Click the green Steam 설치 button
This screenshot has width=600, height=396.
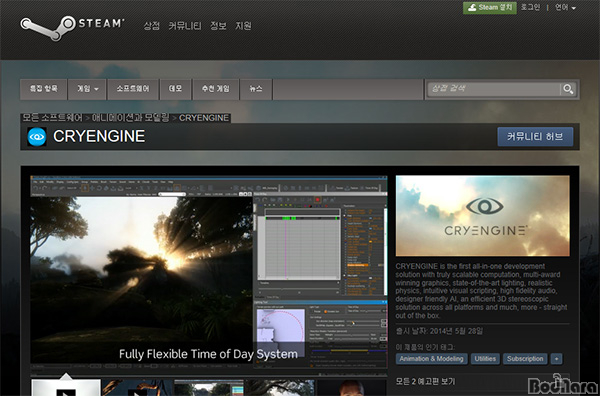tap(490, 8)
